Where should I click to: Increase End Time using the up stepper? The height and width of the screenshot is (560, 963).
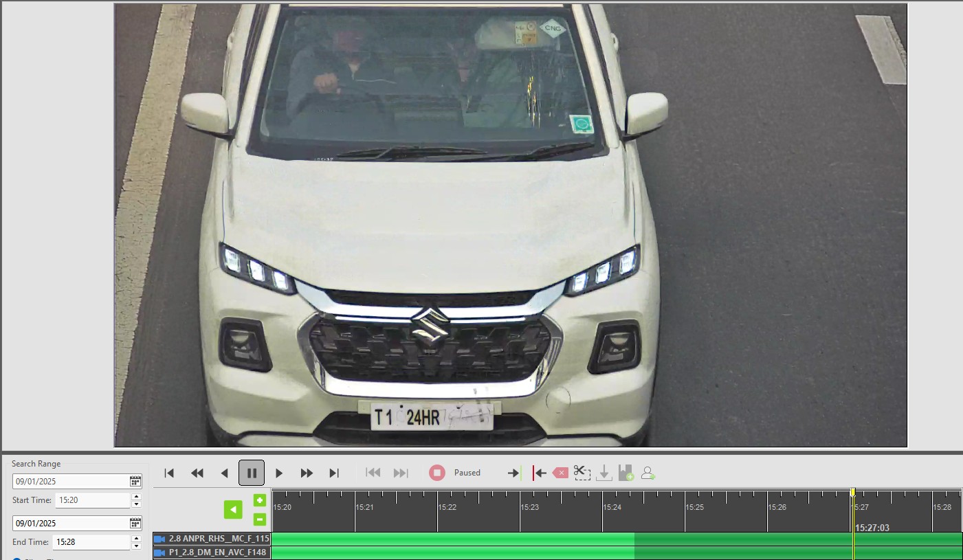137,537
